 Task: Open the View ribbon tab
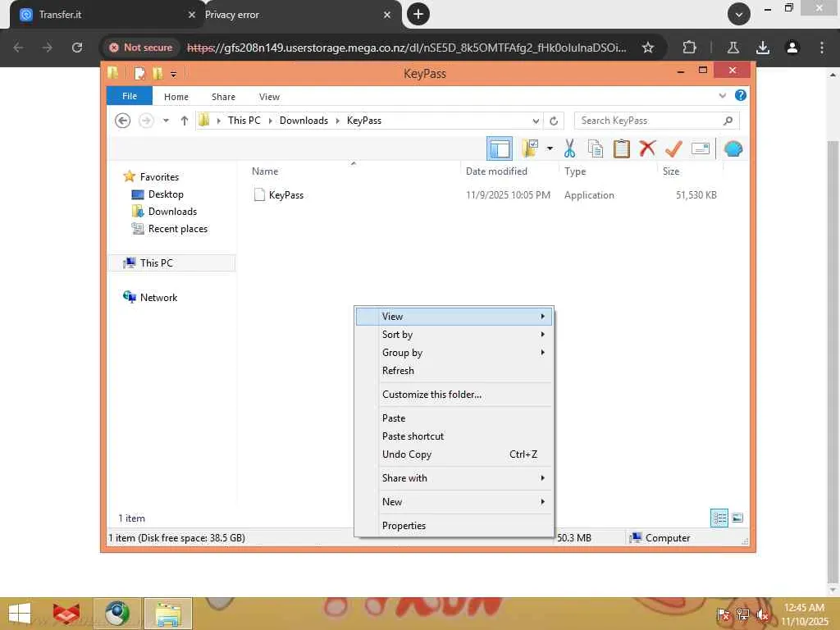(x=269, y=97)
